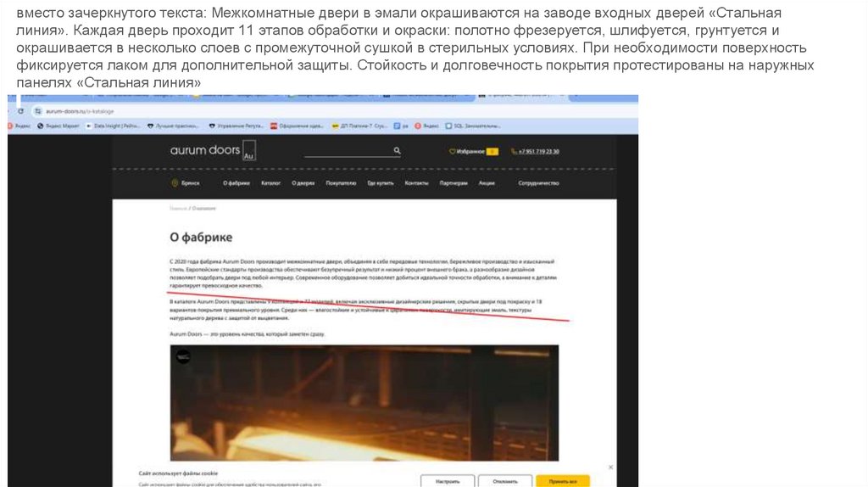Screen dimensions: 868x487
Task: Open Избранное favorites
Action: pyautogui.click(x=473, y=151)
